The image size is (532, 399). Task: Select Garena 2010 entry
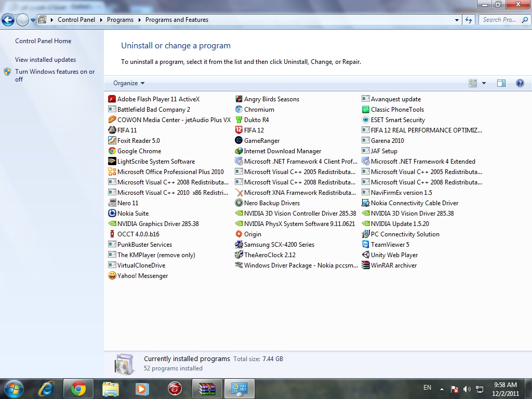(x=383, y=140)
